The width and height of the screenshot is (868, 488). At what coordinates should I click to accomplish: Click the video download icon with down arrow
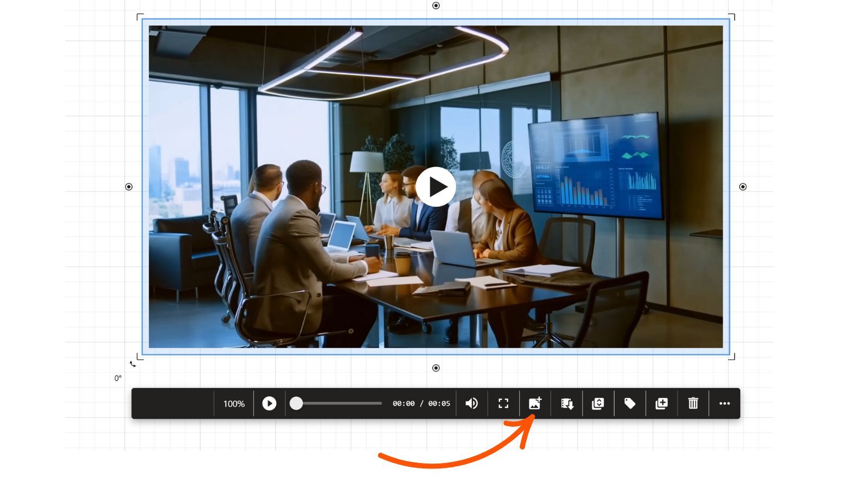[x=567, y=403]
